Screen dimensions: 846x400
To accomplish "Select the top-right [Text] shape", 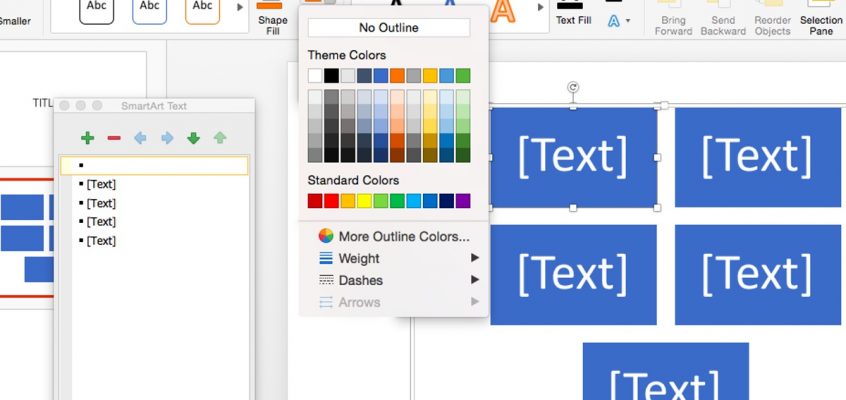I will point(758,157).
